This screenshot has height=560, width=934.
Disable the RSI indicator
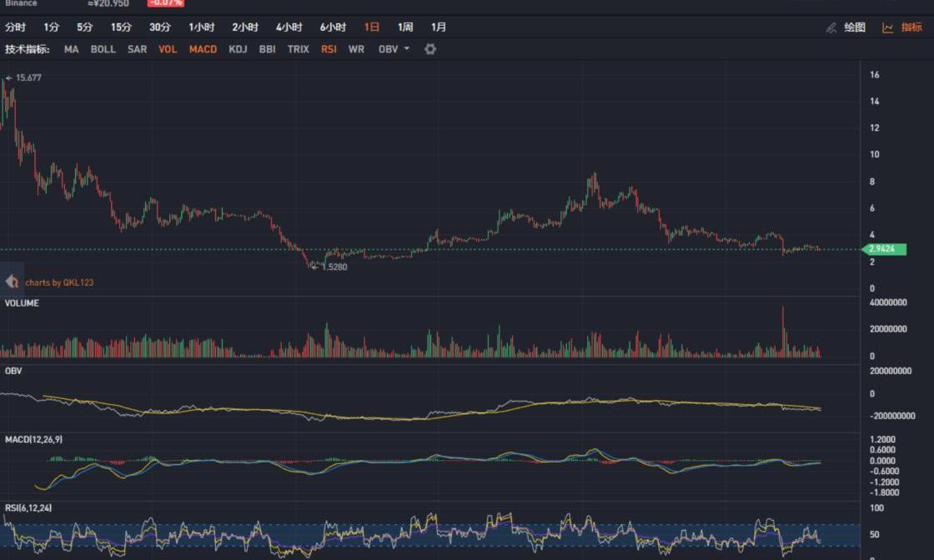point(329,49)
